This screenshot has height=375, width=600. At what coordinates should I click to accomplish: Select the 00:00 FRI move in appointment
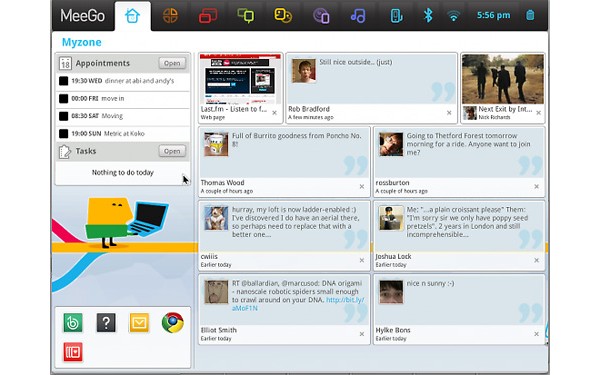pyautogui.click(x=122, y=99)
